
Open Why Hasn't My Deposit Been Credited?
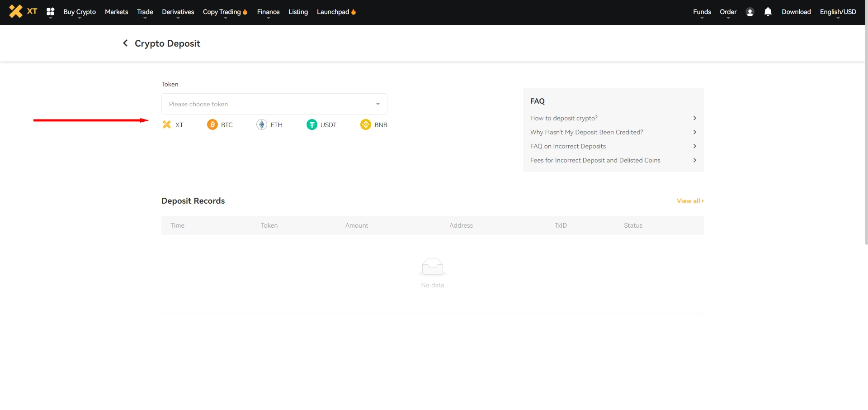click(x=613, y=132)
